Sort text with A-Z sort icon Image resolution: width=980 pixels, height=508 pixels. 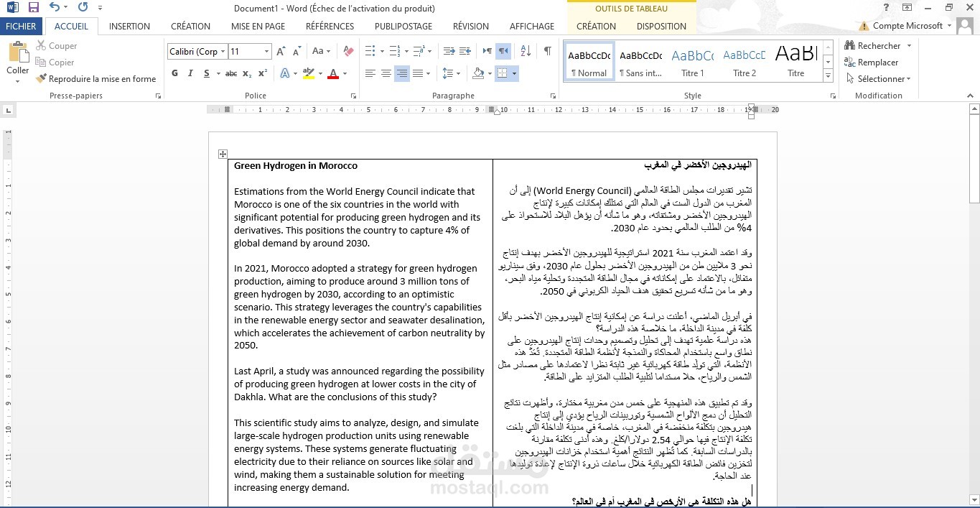526,52
